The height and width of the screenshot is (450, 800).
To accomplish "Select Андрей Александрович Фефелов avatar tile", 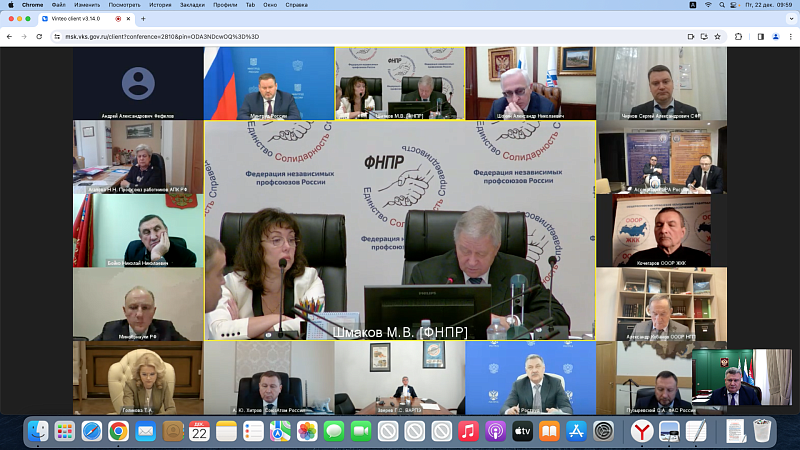I will 138,84.
